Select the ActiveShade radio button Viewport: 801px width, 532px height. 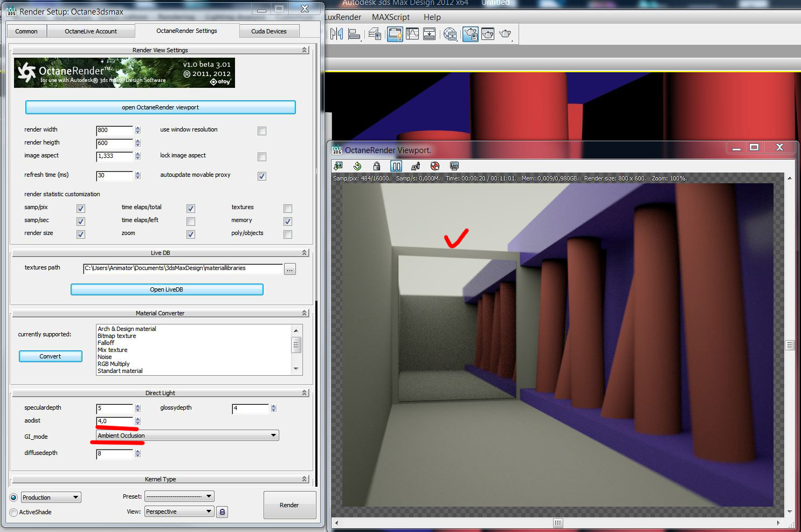[x=13, y=512]
